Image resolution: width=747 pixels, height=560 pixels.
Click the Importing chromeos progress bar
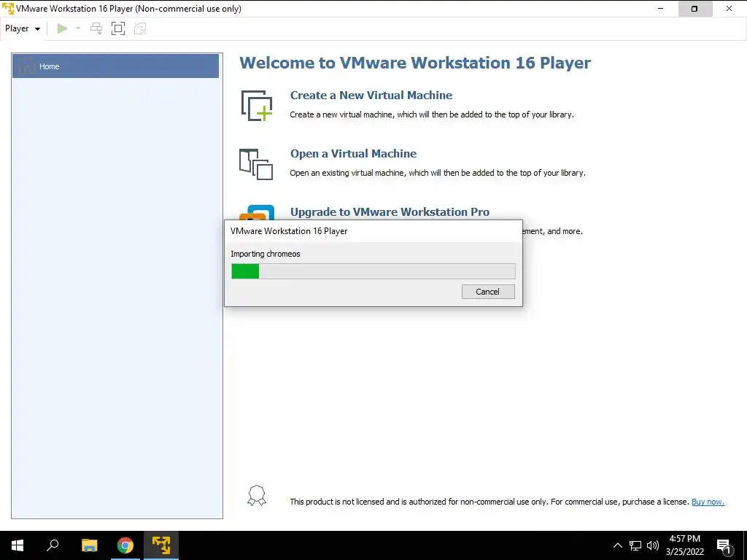[373, 271]
